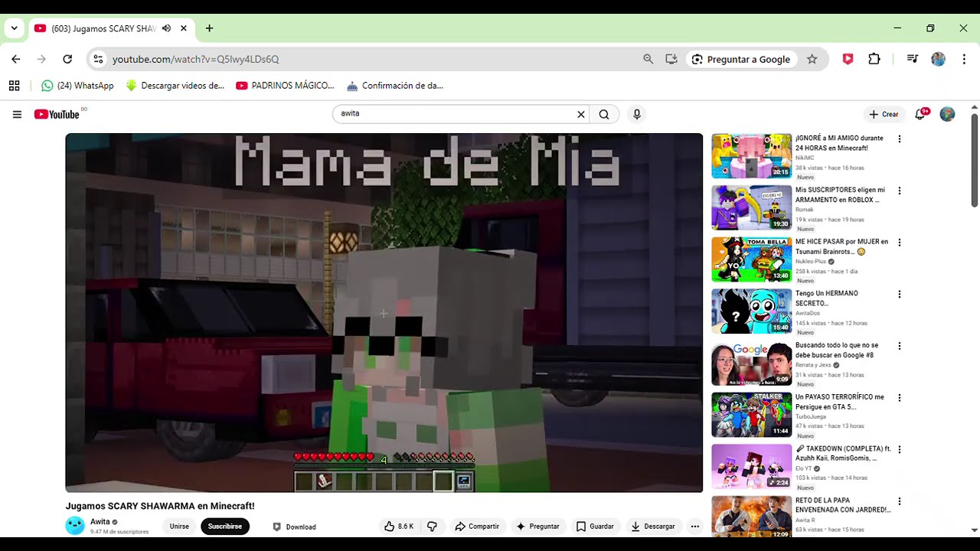
Task: Mute the tab via speaker icon
Action: point(166,28)
